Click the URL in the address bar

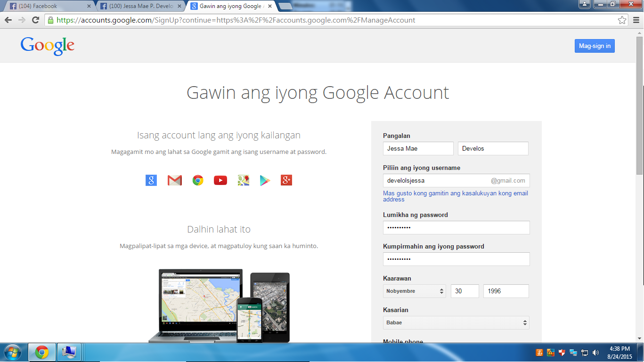click(x=236, y=20)
